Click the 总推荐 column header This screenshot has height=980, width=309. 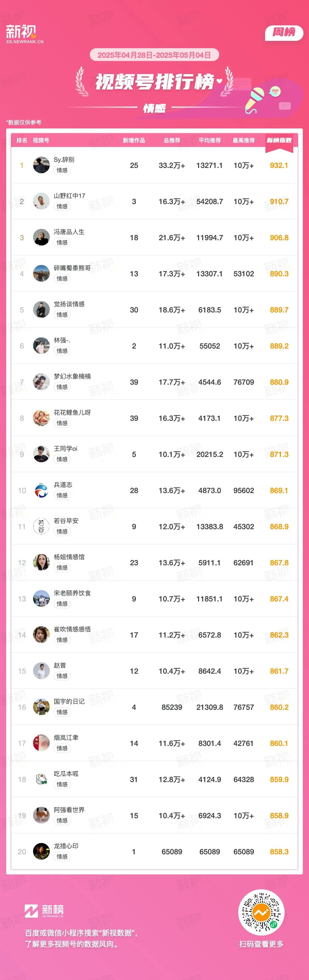(x=171, y=140)
